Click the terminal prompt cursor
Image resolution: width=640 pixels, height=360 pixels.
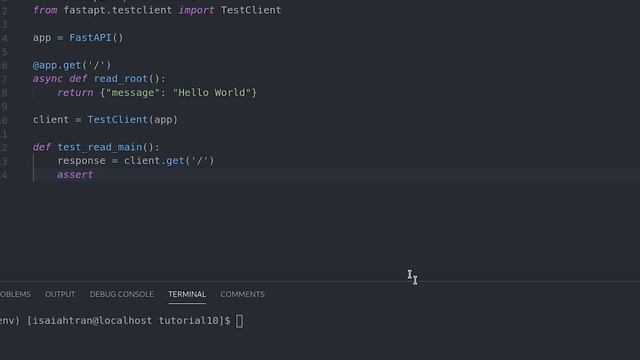[240, 321]
